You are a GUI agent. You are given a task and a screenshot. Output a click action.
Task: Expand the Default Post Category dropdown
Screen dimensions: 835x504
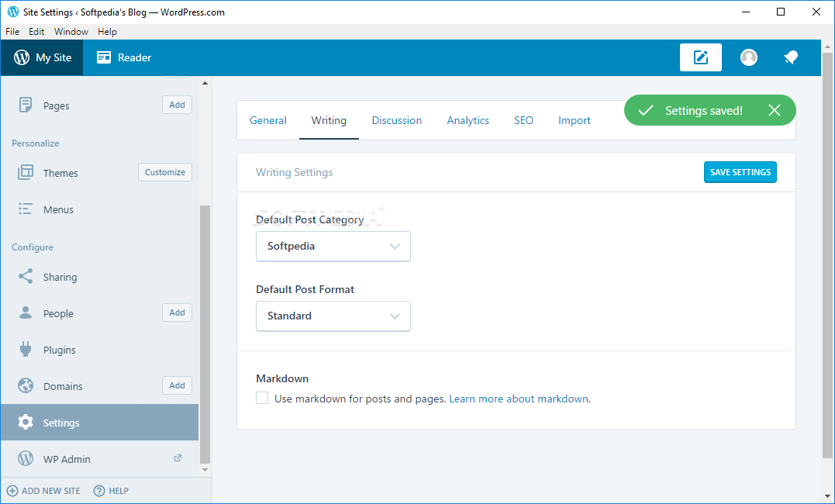[x=333, y=247]
